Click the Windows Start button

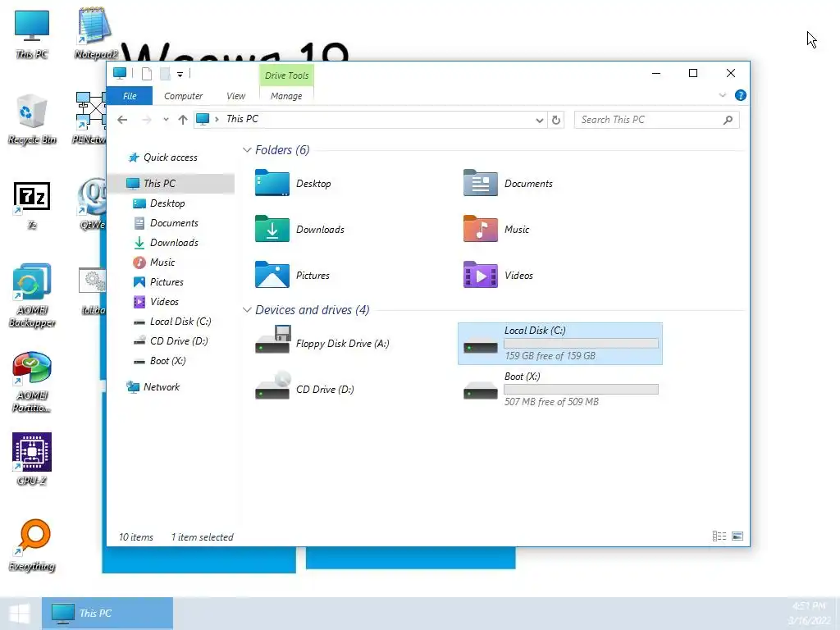tap(20, 614)
